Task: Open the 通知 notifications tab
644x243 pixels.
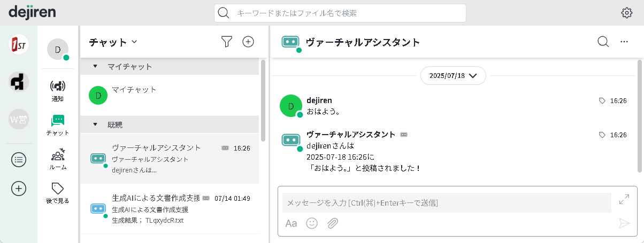Action: (x=58, y=90)
